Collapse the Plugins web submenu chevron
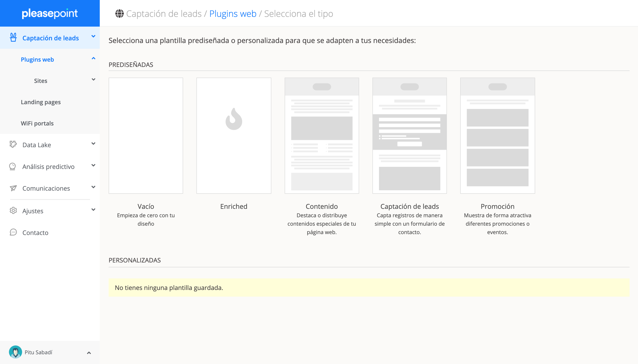The height and width of the screenshot is (364, 638). (94, 59)
